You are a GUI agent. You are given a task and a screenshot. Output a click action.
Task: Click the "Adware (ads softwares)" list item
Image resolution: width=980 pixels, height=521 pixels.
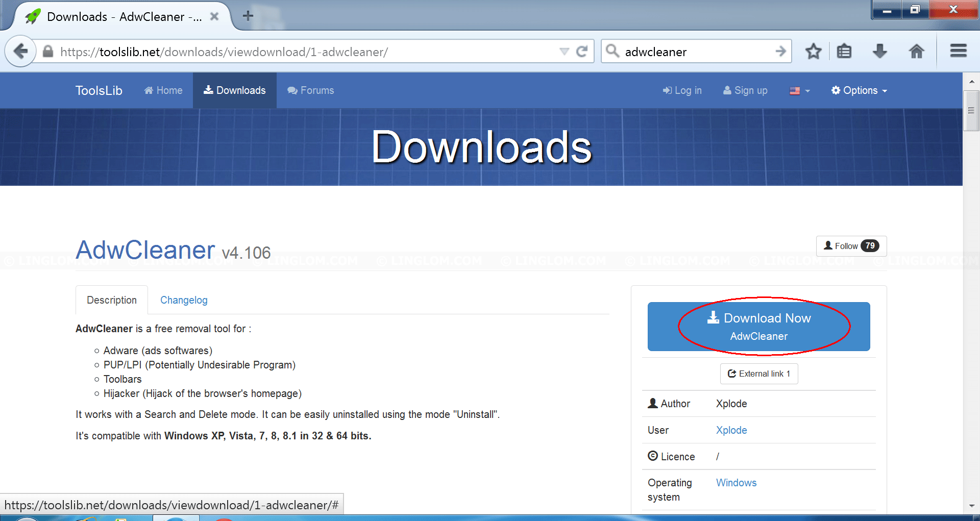pos(158,351)
